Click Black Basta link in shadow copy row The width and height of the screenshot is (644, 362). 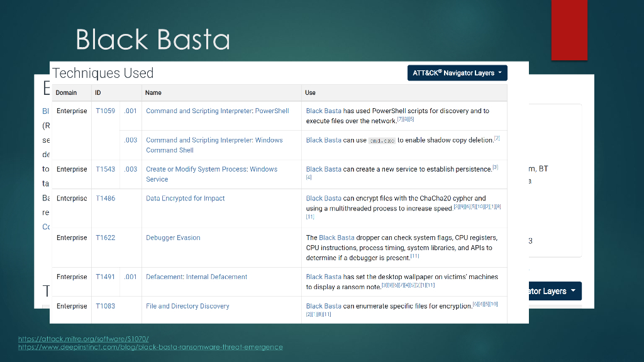point(324,140)
